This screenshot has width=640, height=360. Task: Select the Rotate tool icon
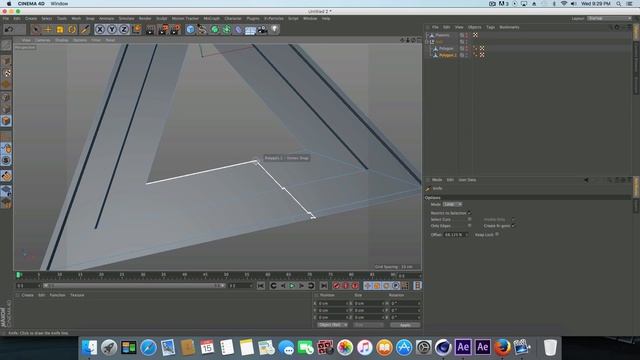click(x=72, y=29)
